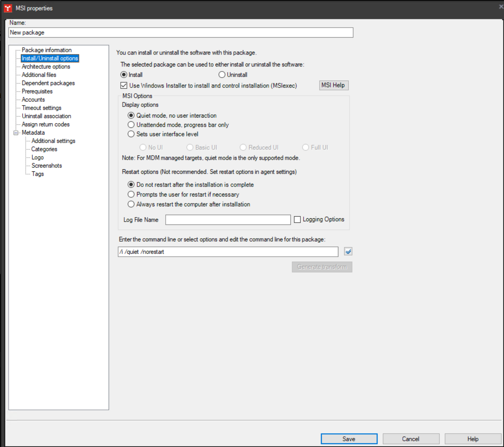Click the Cancel button
This screenshot has height=447, width=504.
coord(411,439)
